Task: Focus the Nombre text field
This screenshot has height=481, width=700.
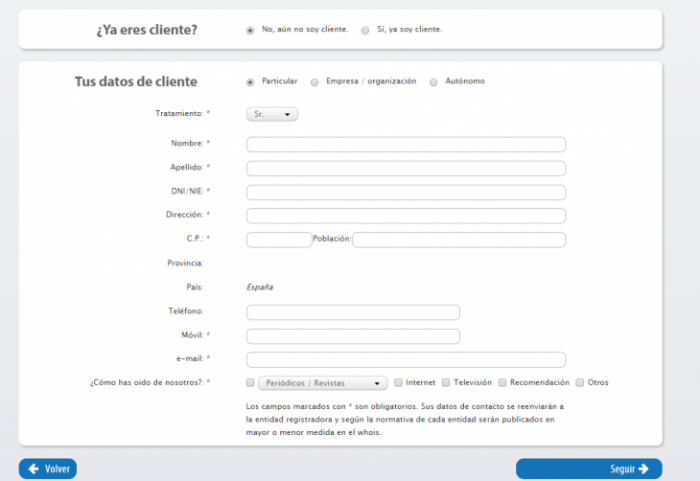Action: 405,144
